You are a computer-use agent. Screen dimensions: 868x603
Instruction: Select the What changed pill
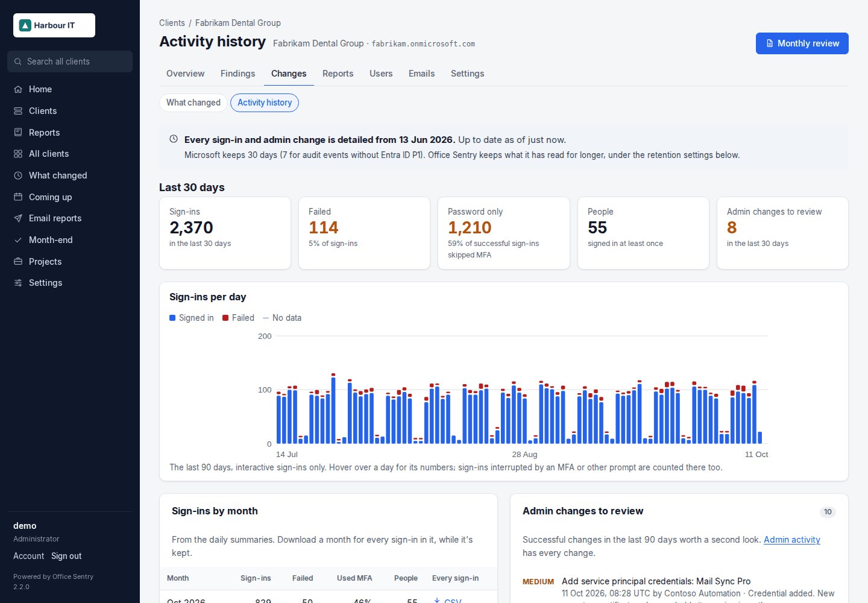point(193,103)
